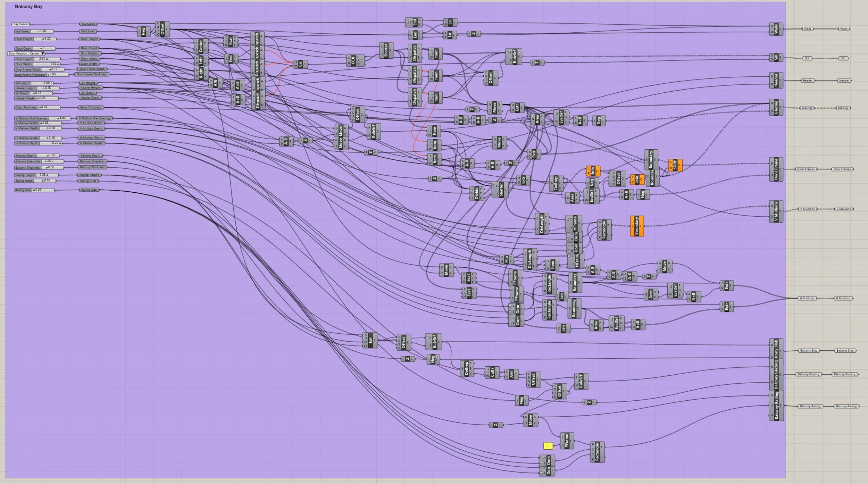Select the Door Frame extrude component
Screen dimensions: 868x484
point(776,169)
